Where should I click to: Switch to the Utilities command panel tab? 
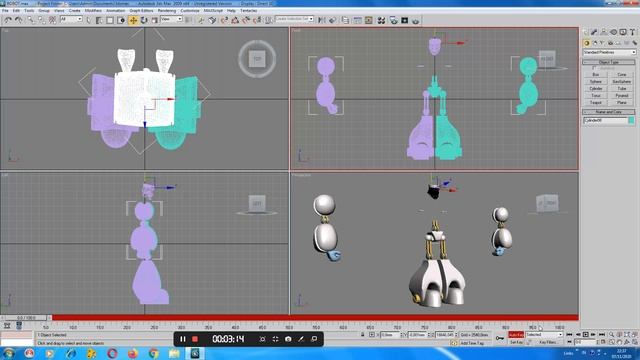[632, 32]
